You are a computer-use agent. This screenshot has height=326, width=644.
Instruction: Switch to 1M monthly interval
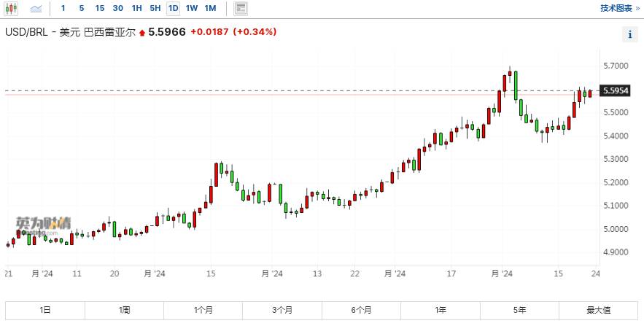point(210,9)
